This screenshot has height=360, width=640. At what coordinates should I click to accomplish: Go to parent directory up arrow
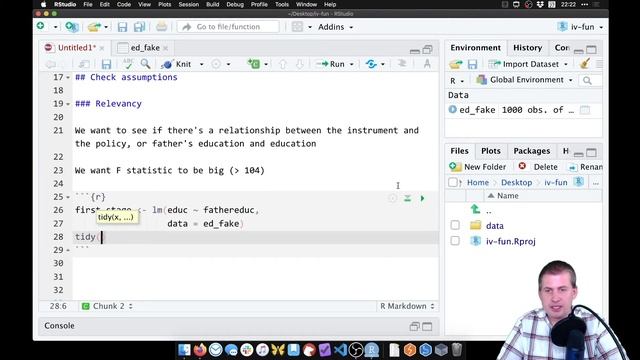click(476, 209)
